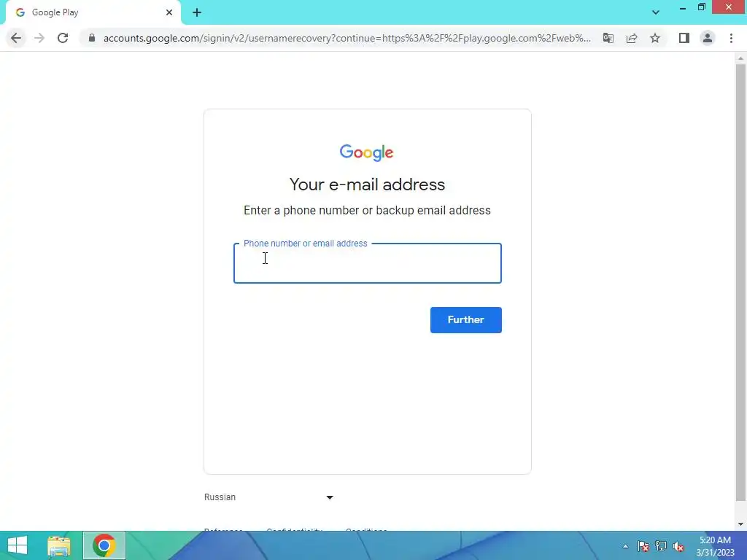Close the Google Play tab
The width and height of the screenshot is (747, 560).
(x=169, y=12)
